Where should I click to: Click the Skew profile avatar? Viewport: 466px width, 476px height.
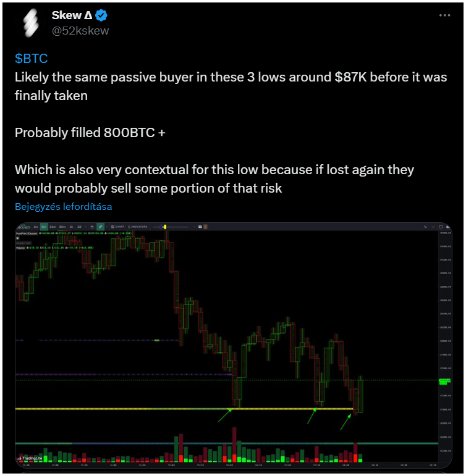pos(32,23)
